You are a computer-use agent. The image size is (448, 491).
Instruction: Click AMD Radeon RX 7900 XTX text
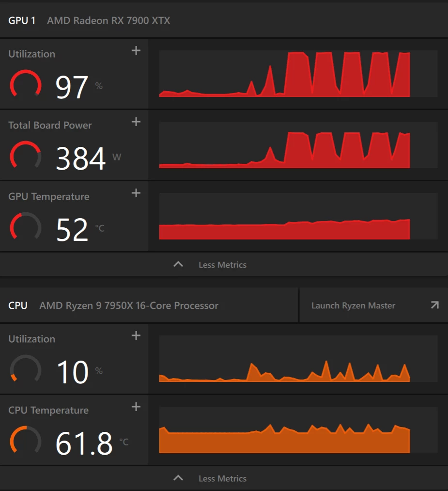pos(108,21)
